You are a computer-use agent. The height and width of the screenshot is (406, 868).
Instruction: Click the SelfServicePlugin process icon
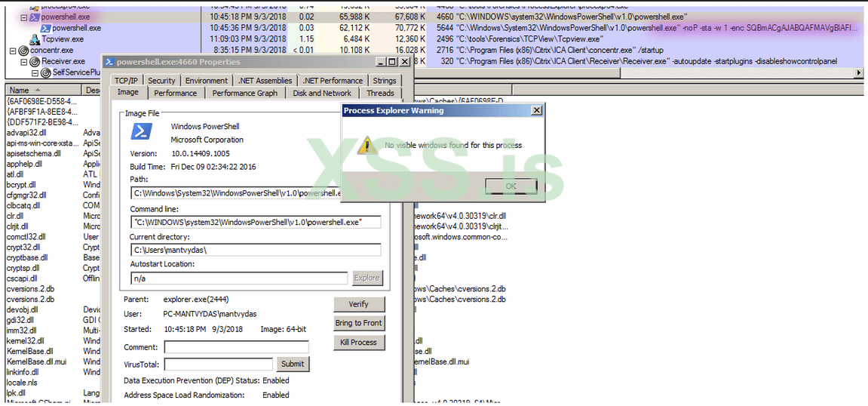click(47, 72)
